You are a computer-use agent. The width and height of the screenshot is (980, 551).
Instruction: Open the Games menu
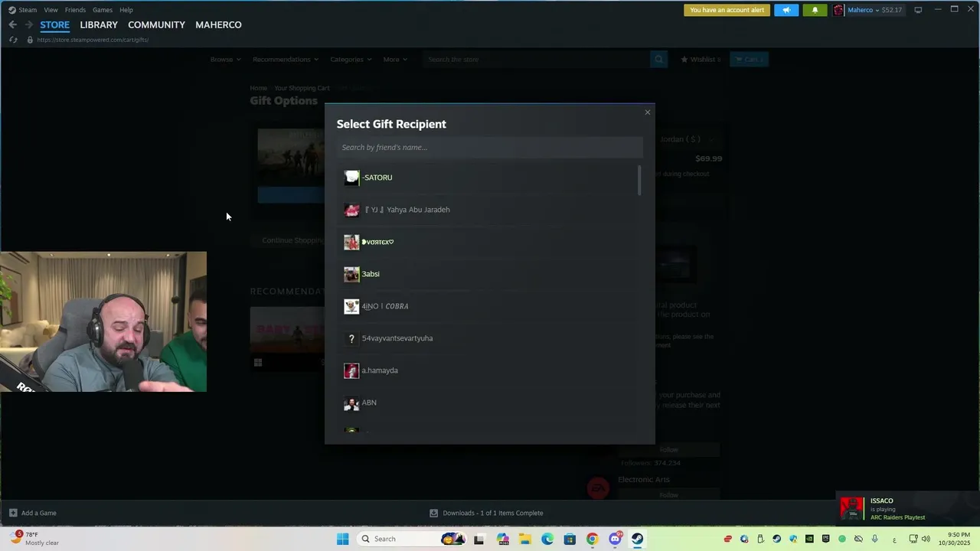(102, 10)
